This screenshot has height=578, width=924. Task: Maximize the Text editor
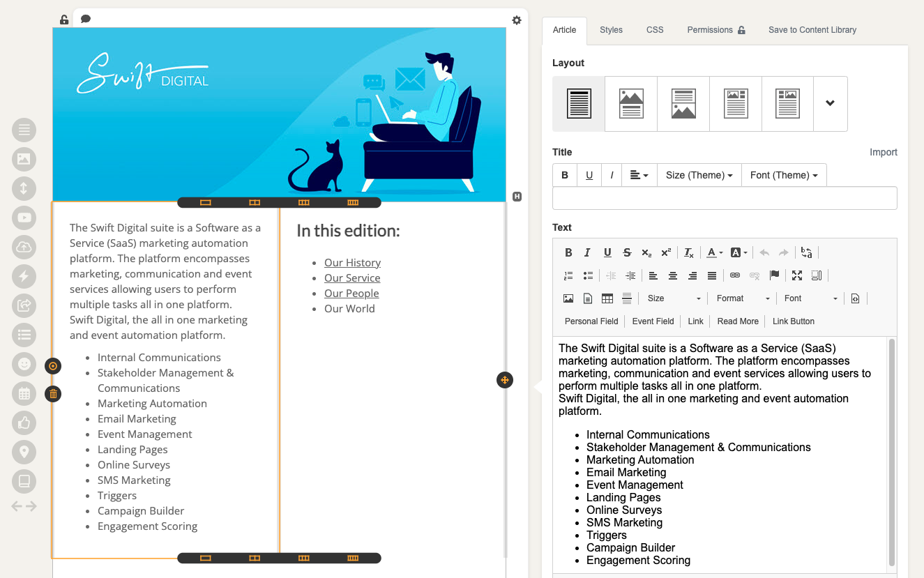[x=797, y=275]
